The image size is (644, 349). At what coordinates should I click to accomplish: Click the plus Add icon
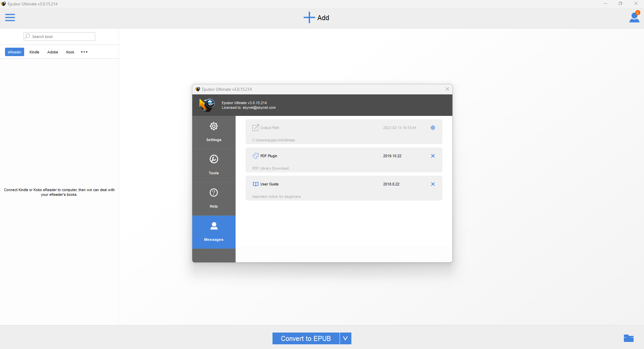(309, 17)
